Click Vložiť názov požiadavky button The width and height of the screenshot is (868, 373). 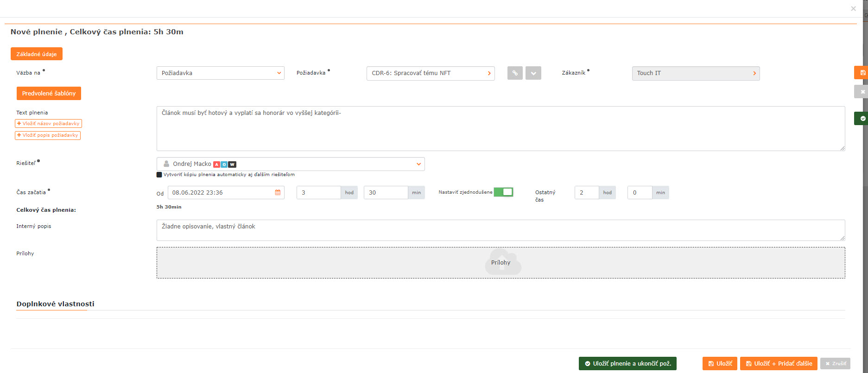(x=48, y=124)
